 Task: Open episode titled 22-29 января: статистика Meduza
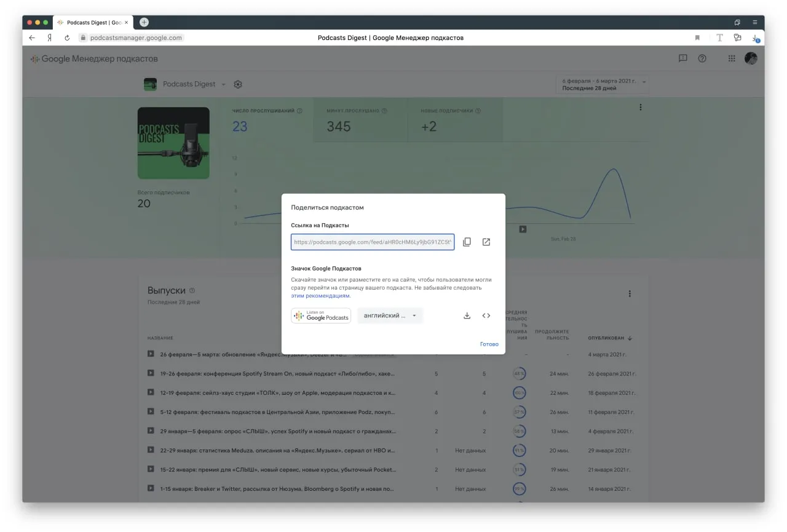coord(277,450)
